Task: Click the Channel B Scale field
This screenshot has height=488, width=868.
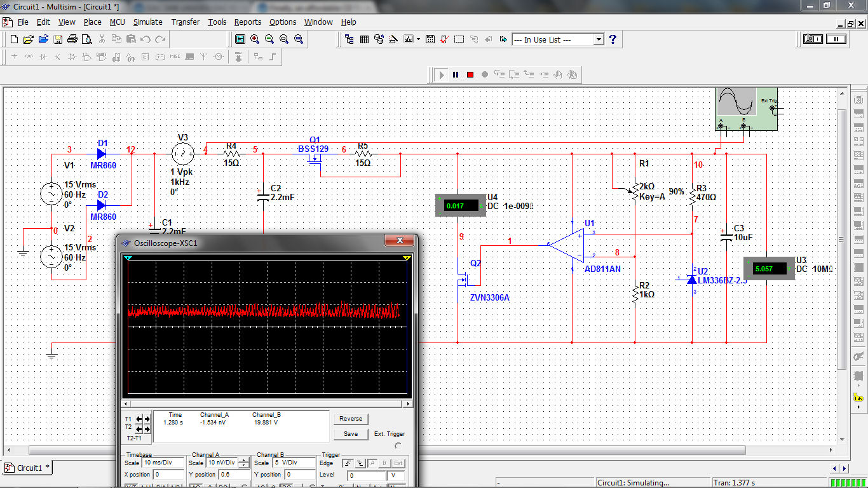Action: (293, 463)
